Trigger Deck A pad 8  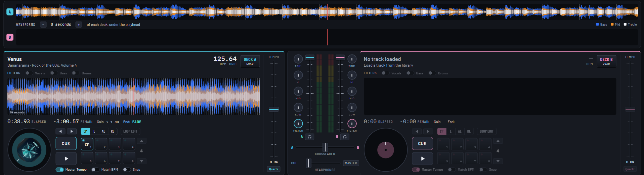point(129,158)
